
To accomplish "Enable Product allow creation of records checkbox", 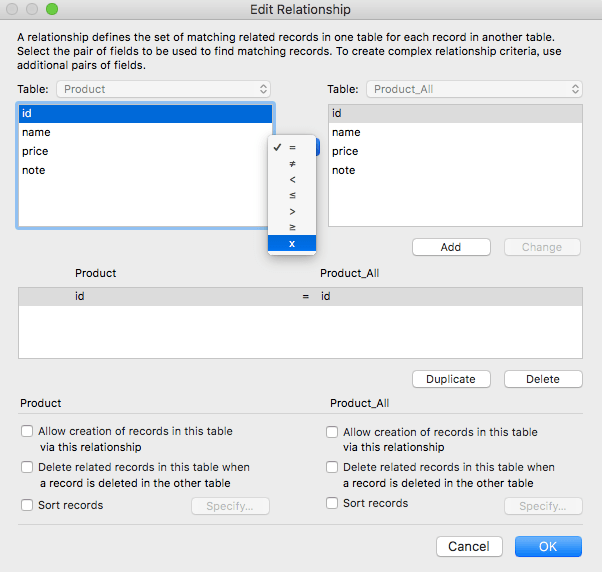I will coord(27,432).
